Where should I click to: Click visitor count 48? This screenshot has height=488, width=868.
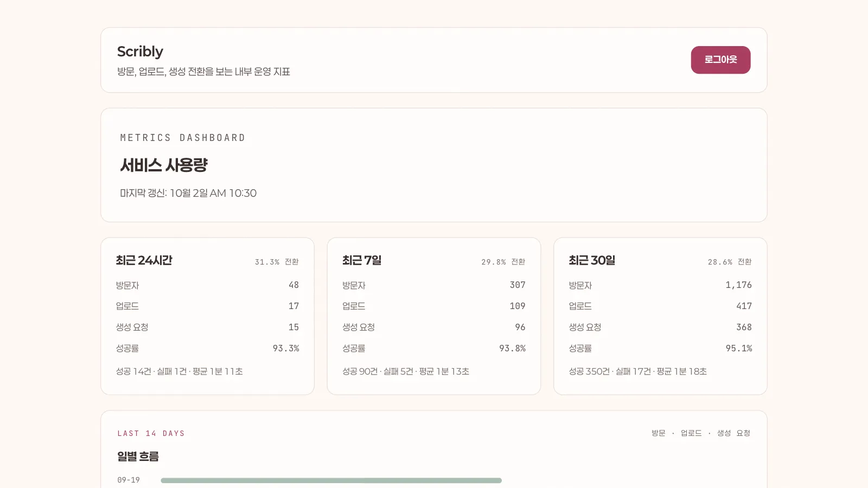[293, 285]
